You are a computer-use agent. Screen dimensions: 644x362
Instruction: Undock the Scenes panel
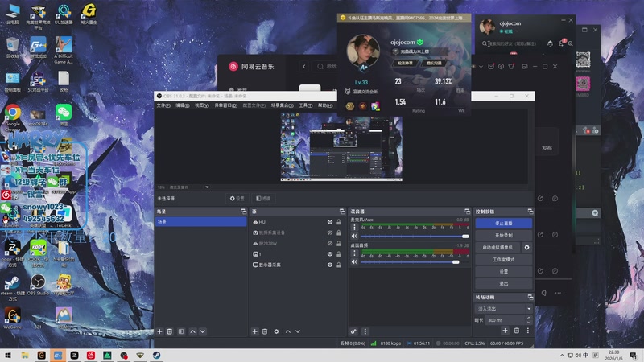click(x=244, y=212)
